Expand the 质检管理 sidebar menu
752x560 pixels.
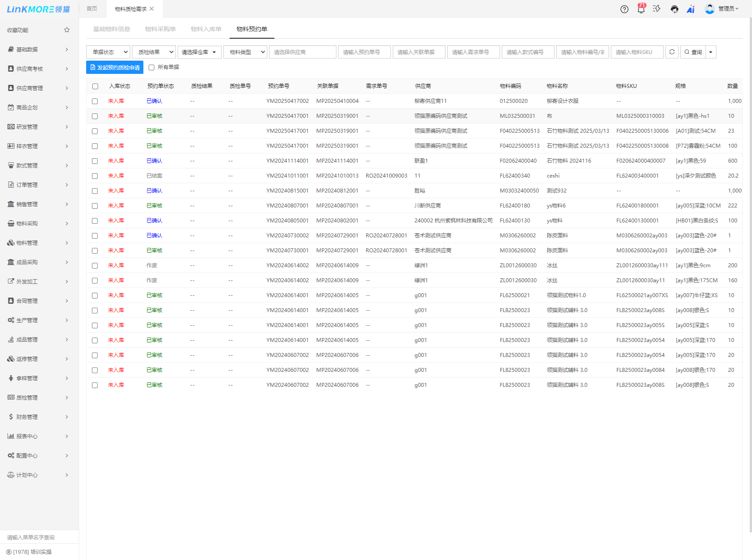pyautogui.click(x=39, y=397)
